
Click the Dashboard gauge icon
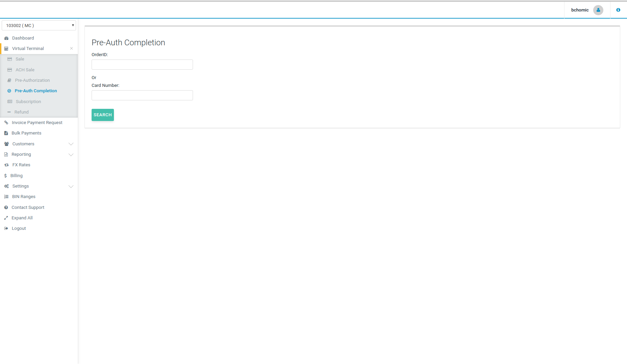(6, 38)
